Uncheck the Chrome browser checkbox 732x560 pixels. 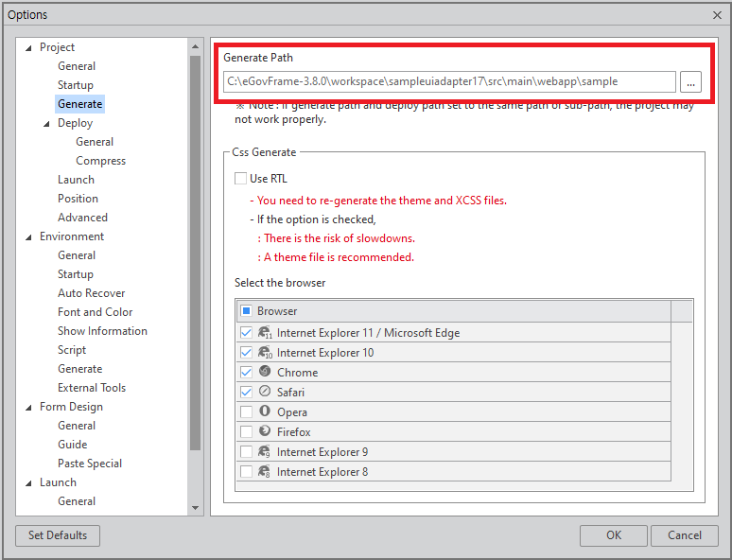tap(246, 373)
